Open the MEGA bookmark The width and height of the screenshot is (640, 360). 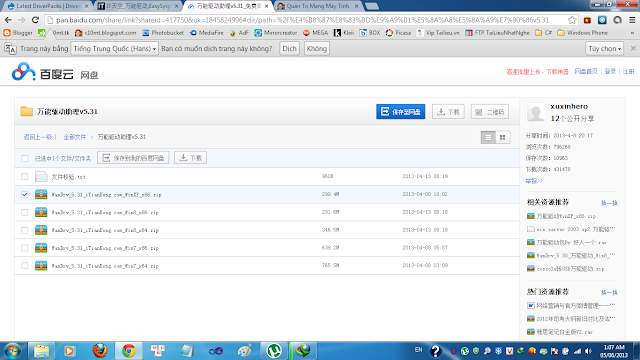click(x=316, y=33)
